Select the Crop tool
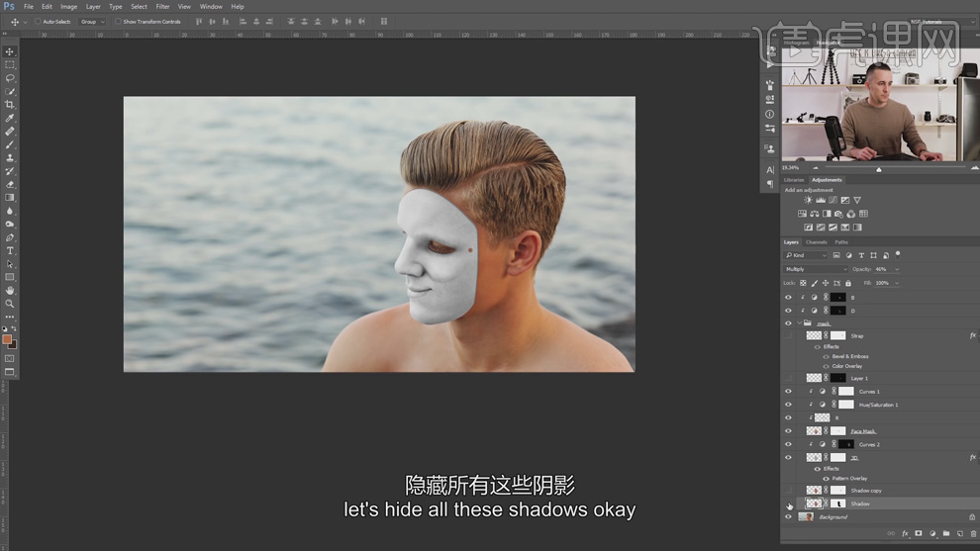 (9, 104)
